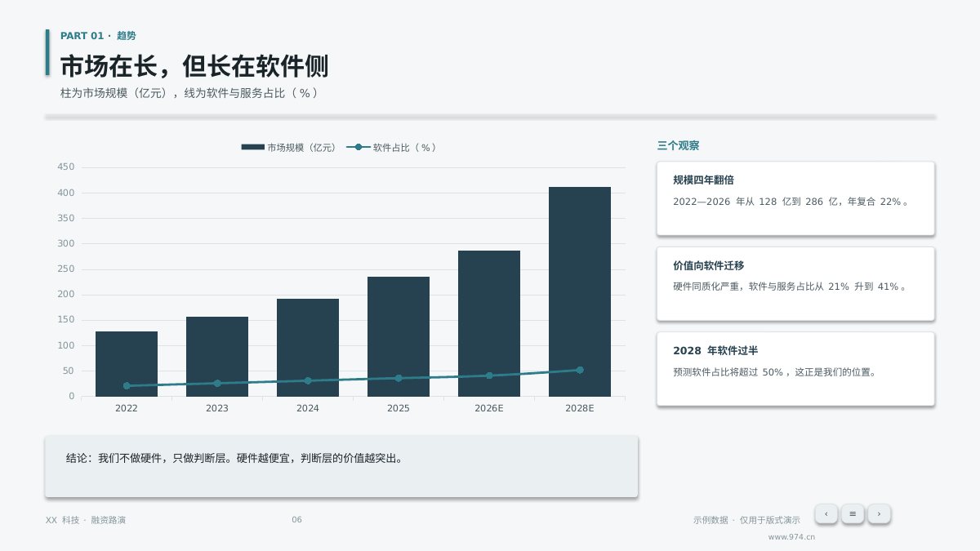Open the slide list menu button
The width and height of the screenshot is (980, 551).
coord(853,513)
